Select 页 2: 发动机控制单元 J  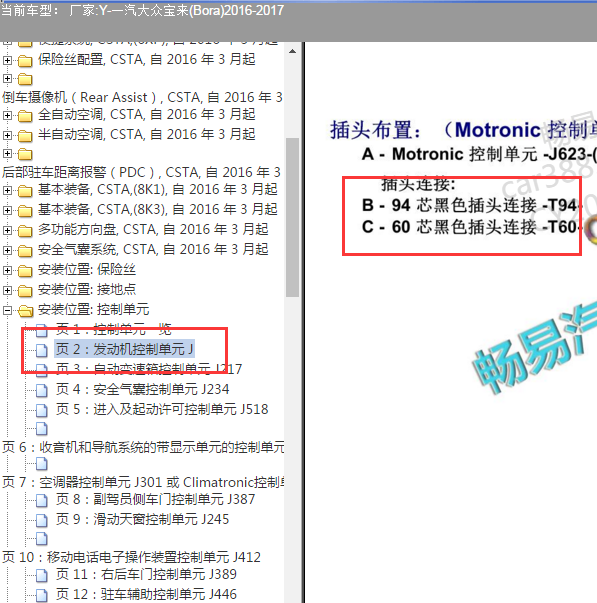(125, 349)
